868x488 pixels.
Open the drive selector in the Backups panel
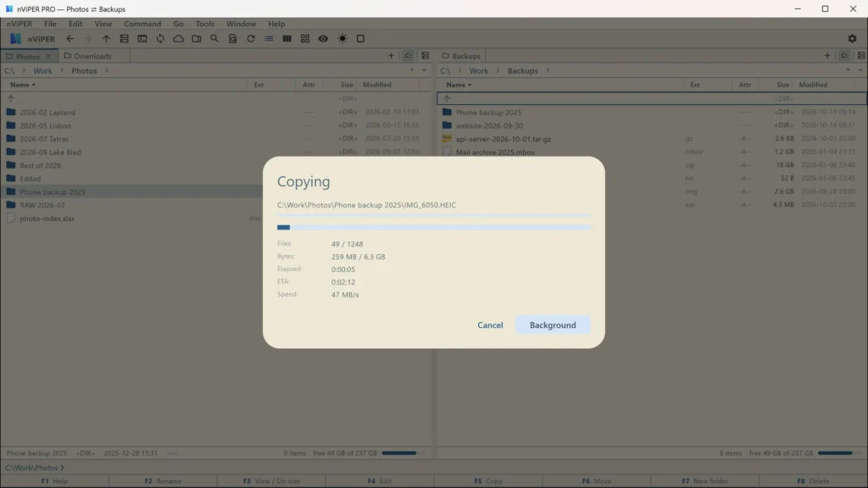coord(844,56)
